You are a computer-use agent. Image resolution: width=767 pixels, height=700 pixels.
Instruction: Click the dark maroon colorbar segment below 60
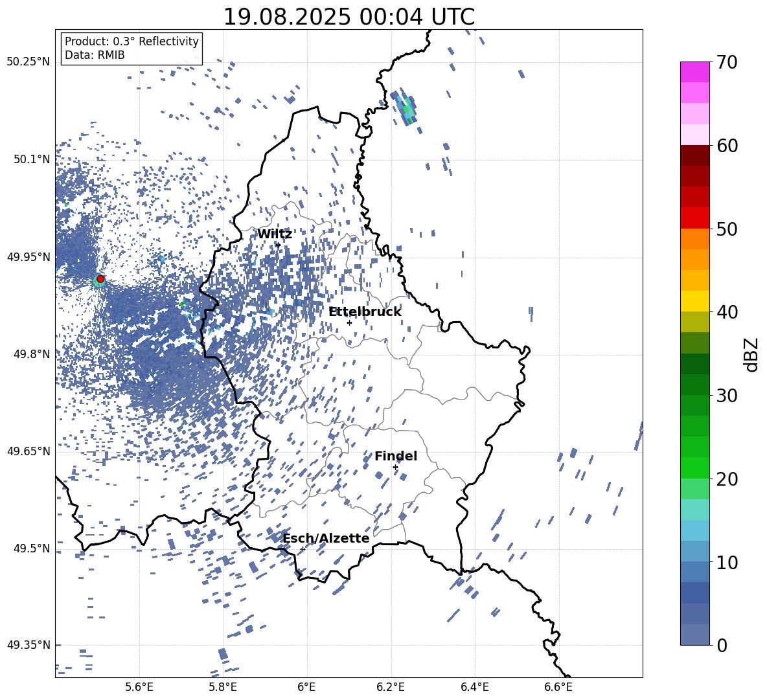(695, 156)
